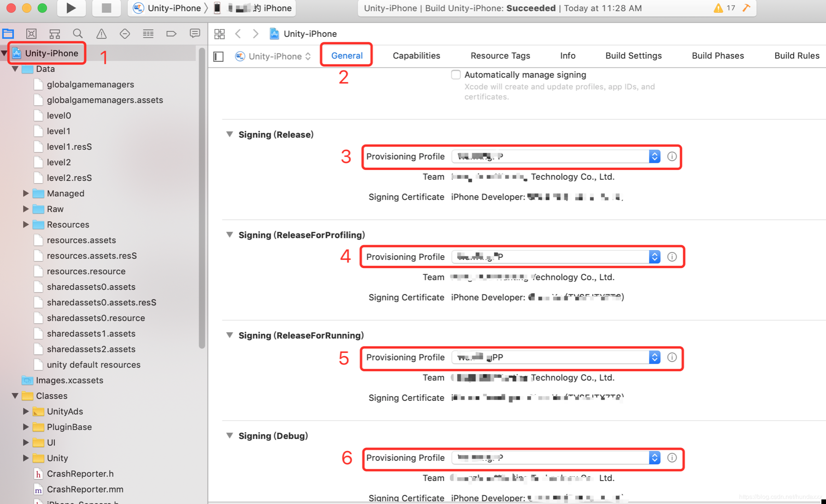Open the related items grid icon
This screenshot has height=504, width=826.
[219, 34]
